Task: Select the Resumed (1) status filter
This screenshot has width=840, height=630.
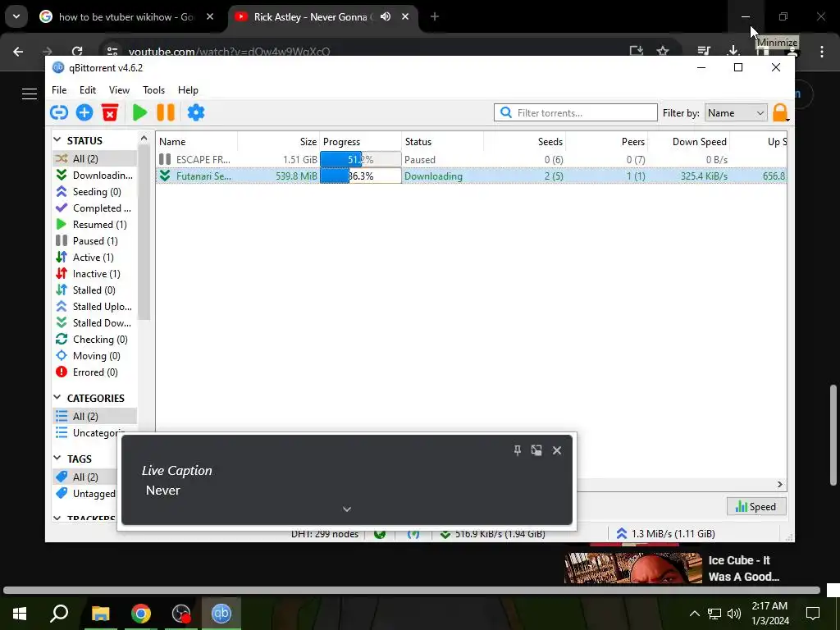Action: point(94,225)
